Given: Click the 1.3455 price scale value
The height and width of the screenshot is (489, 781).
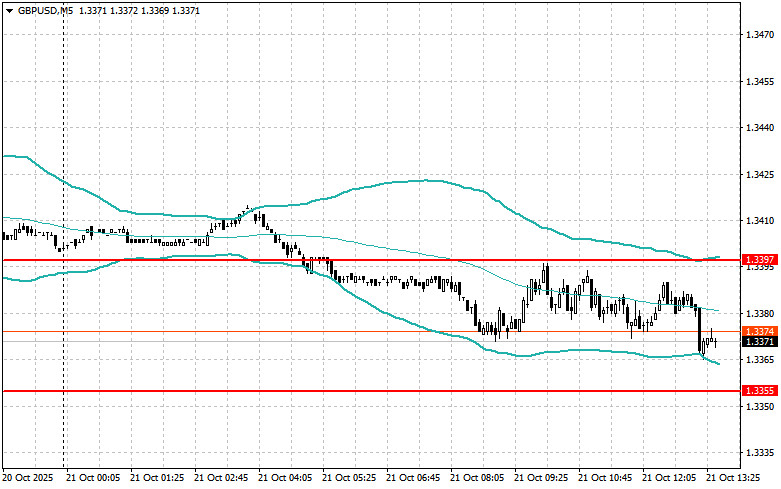Looking at the screenshot, I should tap(760, 81).
